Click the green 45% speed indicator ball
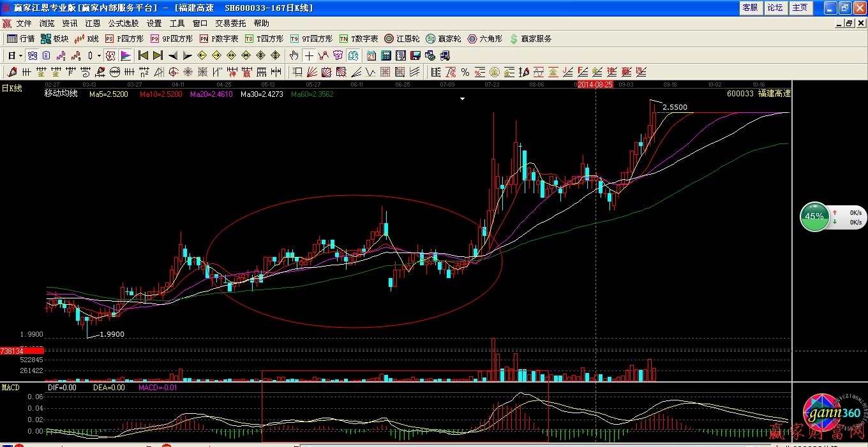 pyautogui.click(x=814, y=216)
